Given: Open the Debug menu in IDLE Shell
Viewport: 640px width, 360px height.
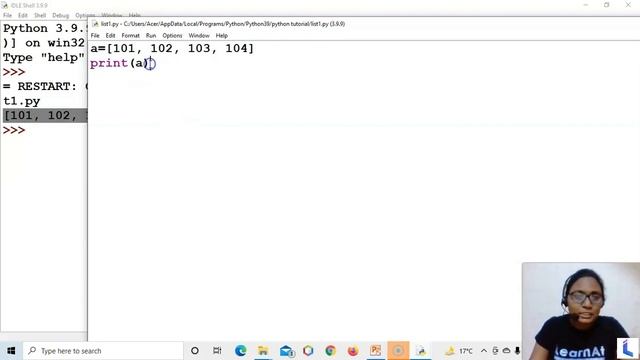Looking at the screenshot, I should pyautogui.click(x=60, y=15).
